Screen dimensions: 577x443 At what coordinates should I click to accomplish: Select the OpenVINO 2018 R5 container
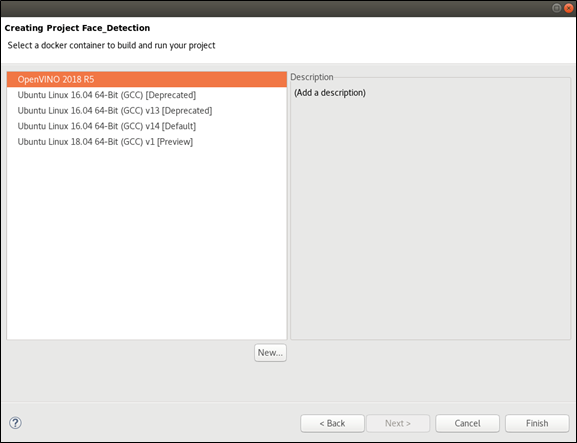tap(147, 79)
